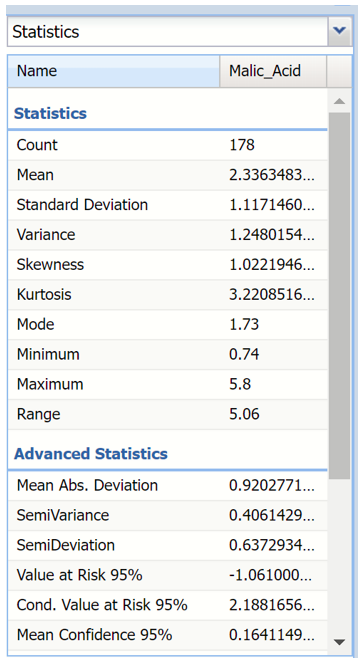Select the SemiDeviation row label
Image resolution: width=363 pixels, height=666 pixels.
click(65, 545)
